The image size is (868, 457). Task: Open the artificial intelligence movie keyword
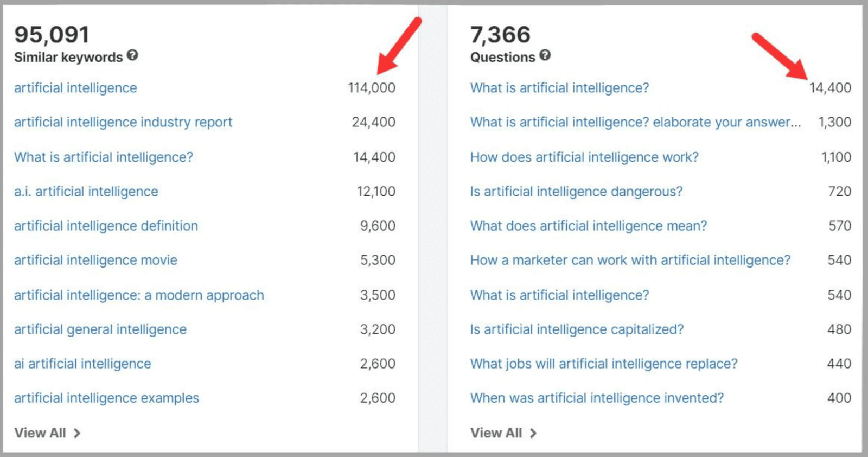pyautogui.click(x=95, y=260)
